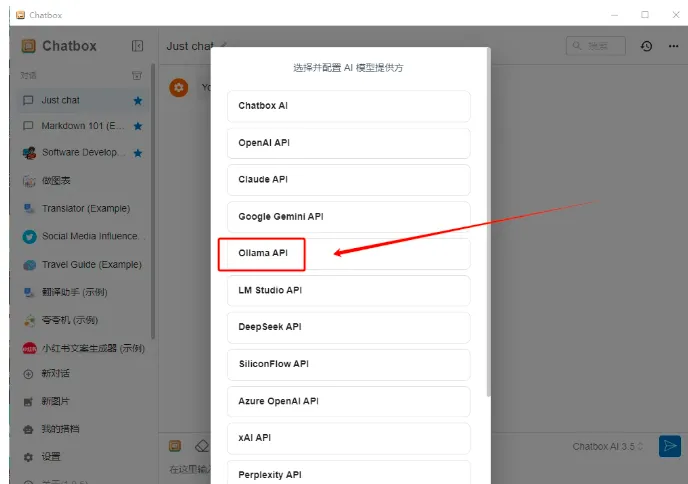This screenshot has width=688, height=484.
Task: Click the blue send message button
Action: [670, 446]
